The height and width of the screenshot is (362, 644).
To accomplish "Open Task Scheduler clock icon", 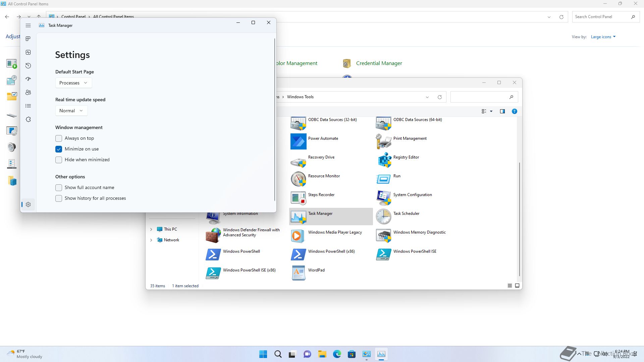I will click(383, 217).
